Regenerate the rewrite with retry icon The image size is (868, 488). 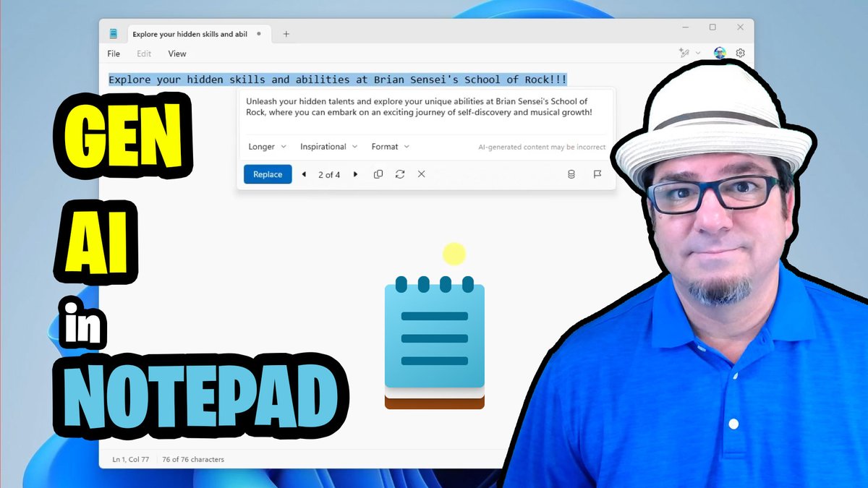coord(399,174)
